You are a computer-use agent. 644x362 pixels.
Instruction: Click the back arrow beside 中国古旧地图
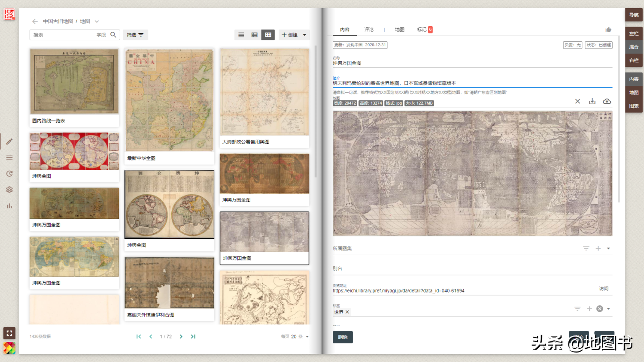click(35, 21)
